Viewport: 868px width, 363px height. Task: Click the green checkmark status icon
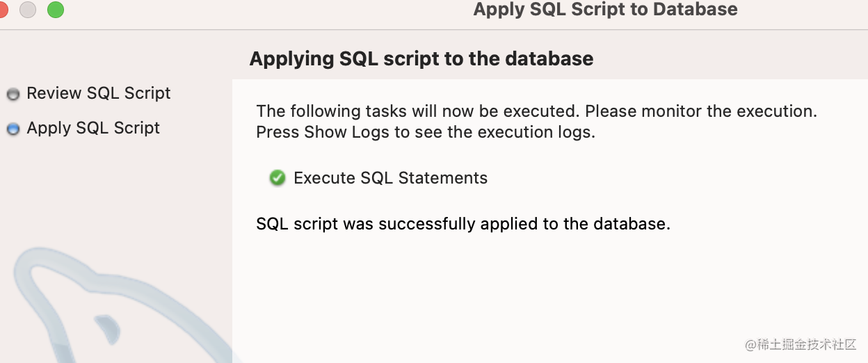point(278,178)
